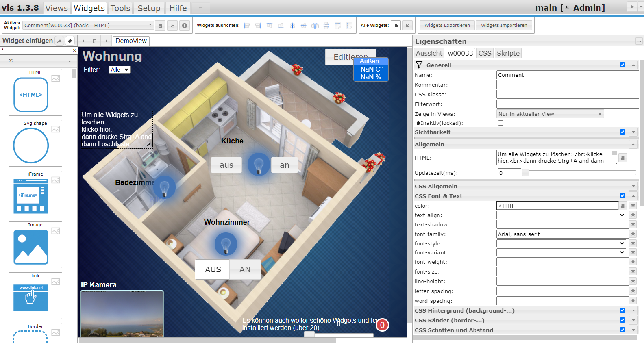Toggle the CSS Font & Text checkbox
The height and width of the screenshot is (343, 644).
pos(622,196)
